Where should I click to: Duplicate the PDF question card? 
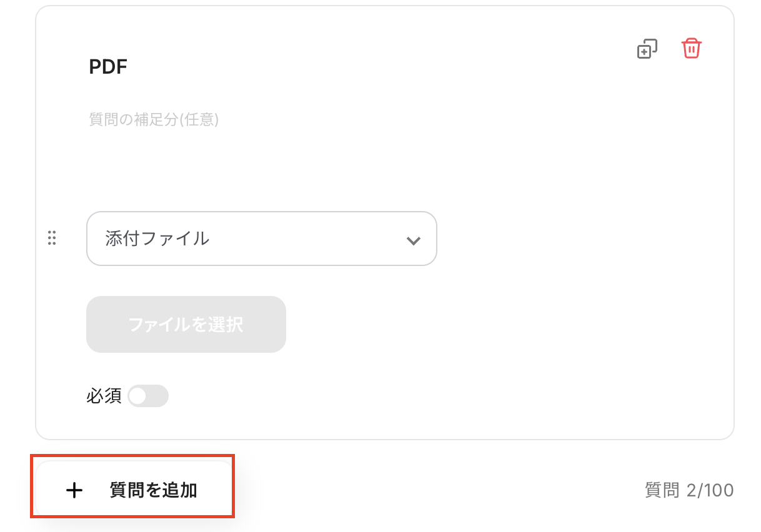pos(647,49)
